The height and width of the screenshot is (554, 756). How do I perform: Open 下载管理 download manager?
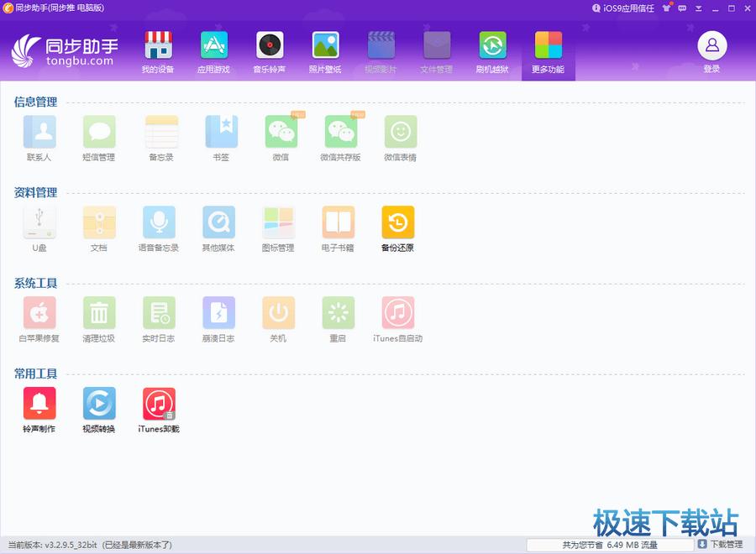(x=720, y=545)
